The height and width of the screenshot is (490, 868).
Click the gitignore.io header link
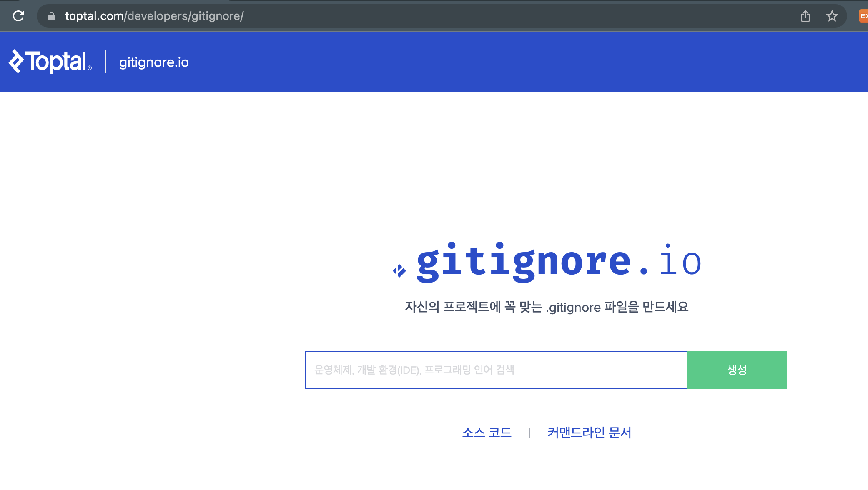[x=154, y=62]
